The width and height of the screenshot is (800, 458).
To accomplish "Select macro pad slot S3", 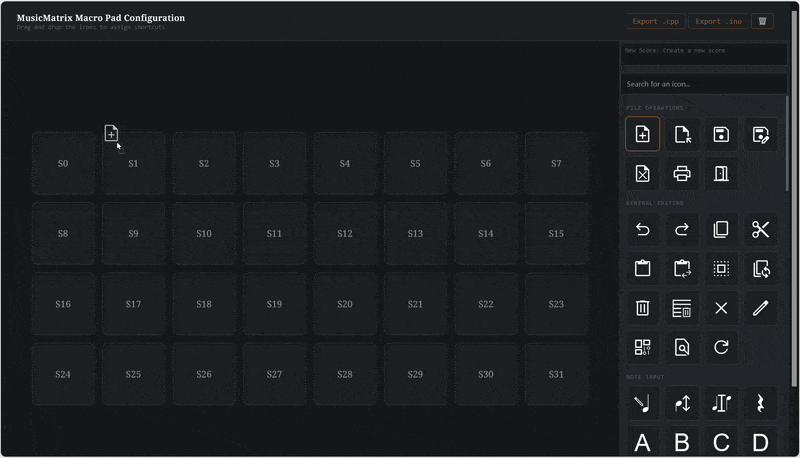I will pyautogui.click(x=274, y=164).
